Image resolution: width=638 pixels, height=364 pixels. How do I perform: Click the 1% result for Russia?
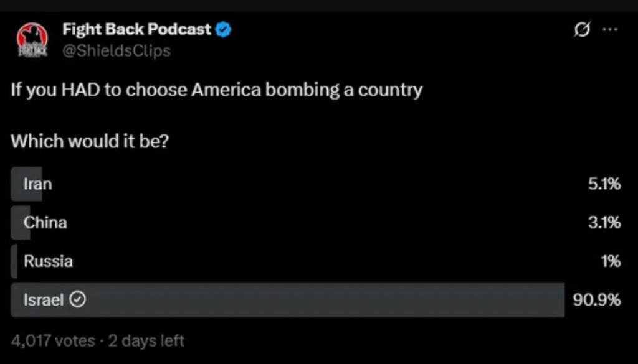click(611, 261)
